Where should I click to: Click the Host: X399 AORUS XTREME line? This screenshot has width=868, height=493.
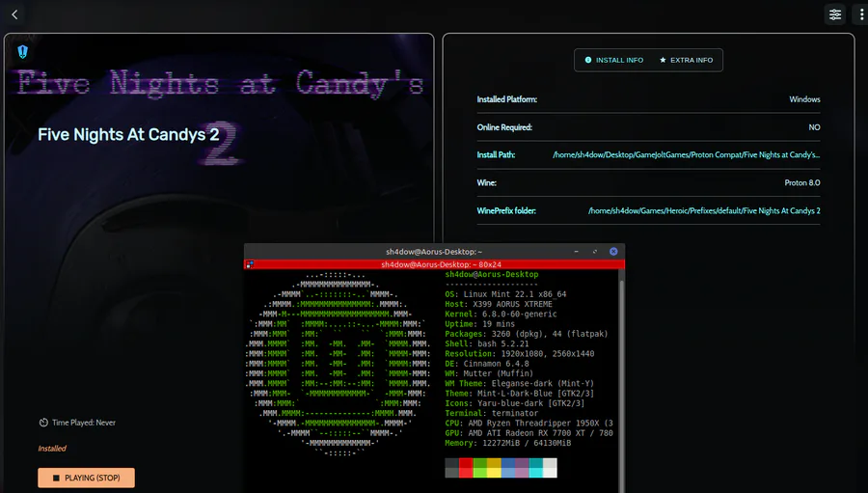[x=499, y=304]
